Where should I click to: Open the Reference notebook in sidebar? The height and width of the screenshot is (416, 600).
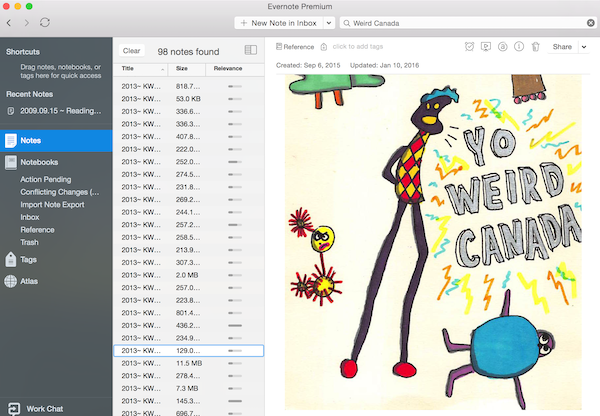click(x=37, y=230)
